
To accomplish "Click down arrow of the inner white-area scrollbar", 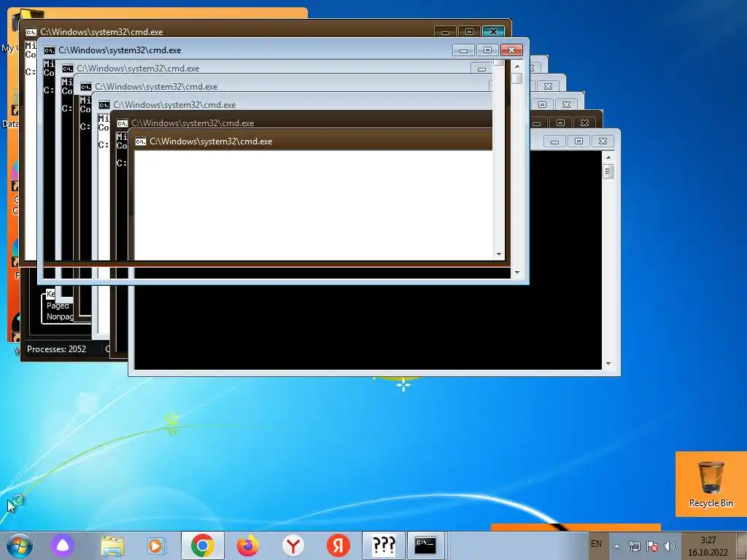I will [x=499, y=254].
